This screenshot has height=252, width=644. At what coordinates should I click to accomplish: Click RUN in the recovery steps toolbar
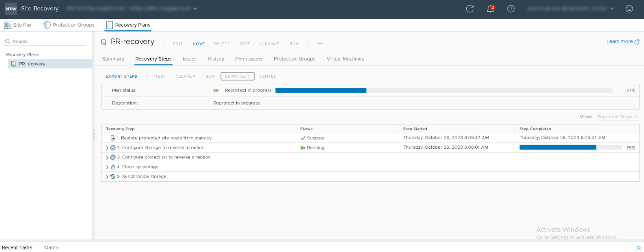(210, 76)
